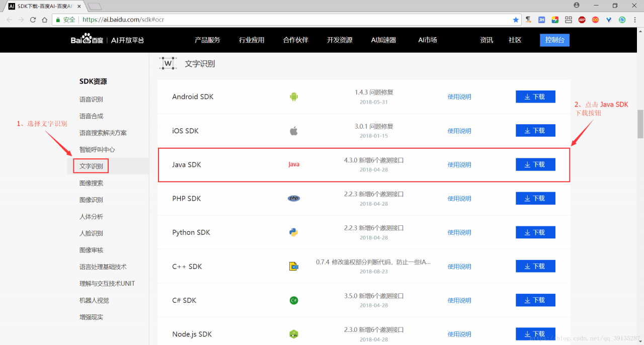
Task: Click the PHP logo icon
Action: (x=294, y=198)
